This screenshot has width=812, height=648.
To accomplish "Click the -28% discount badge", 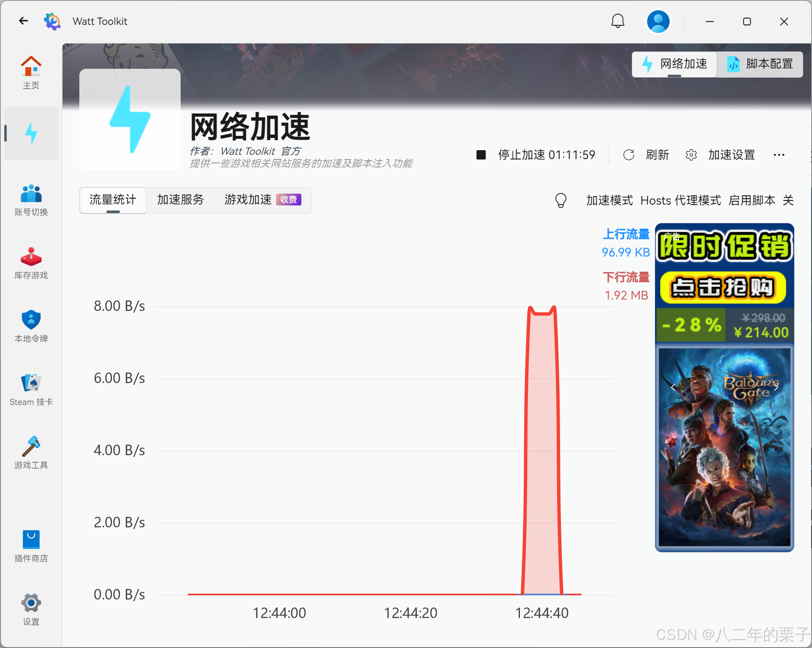I will pos(691,325).
